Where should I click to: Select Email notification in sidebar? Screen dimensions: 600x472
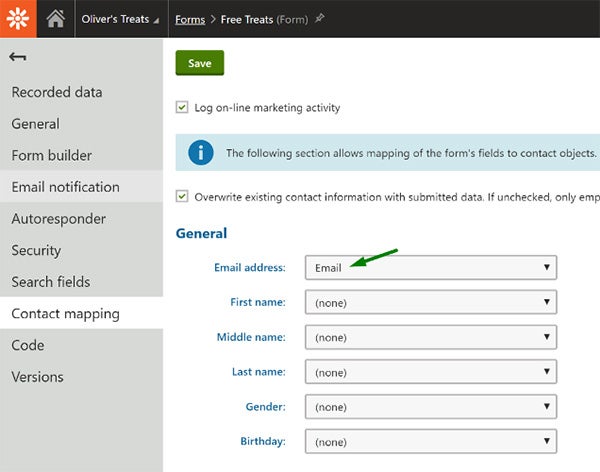pos(65,187)
